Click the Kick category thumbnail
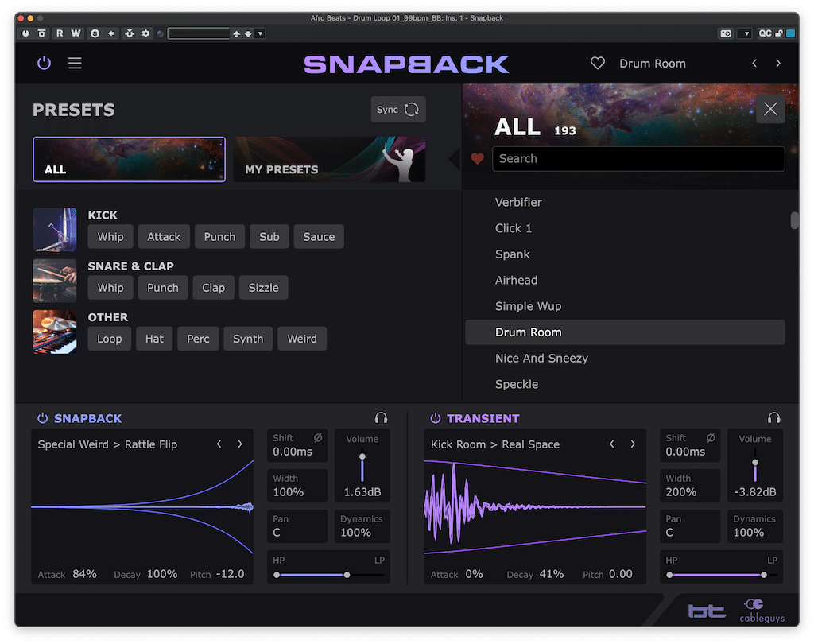Viewport: 814px width, 644px height. [x=55, y=230]
